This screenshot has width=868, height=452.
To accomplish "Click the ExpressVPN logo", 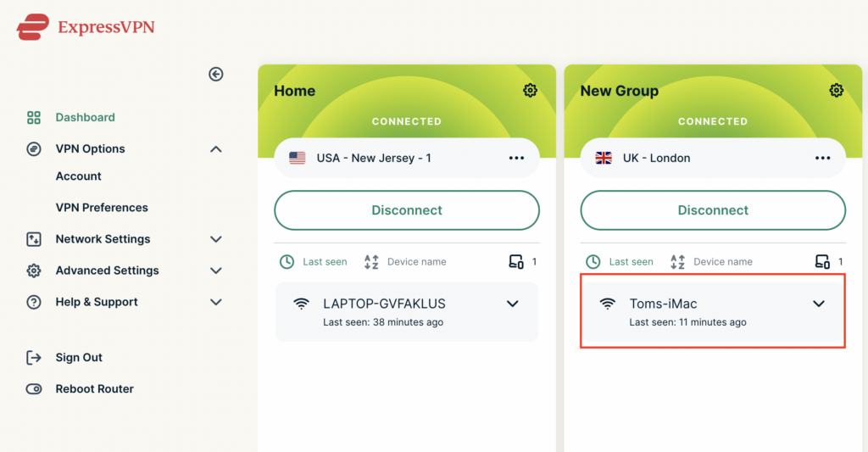I will [x=86, y=27].
